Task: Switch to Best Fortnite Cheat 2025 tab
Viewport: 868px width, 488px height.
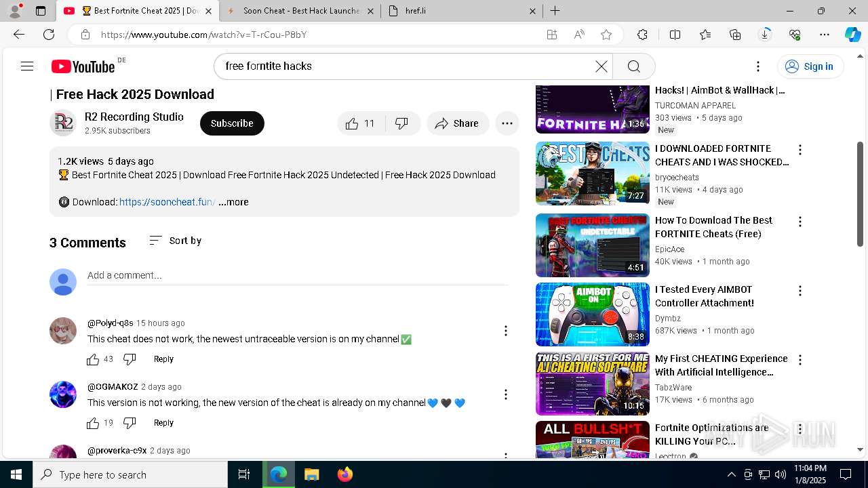Action: point(139,11)
